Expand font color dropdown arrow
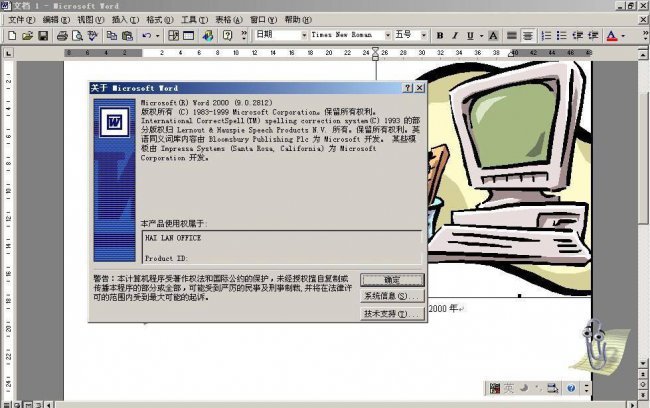650x408 pixels. click(x=623, y=36)
